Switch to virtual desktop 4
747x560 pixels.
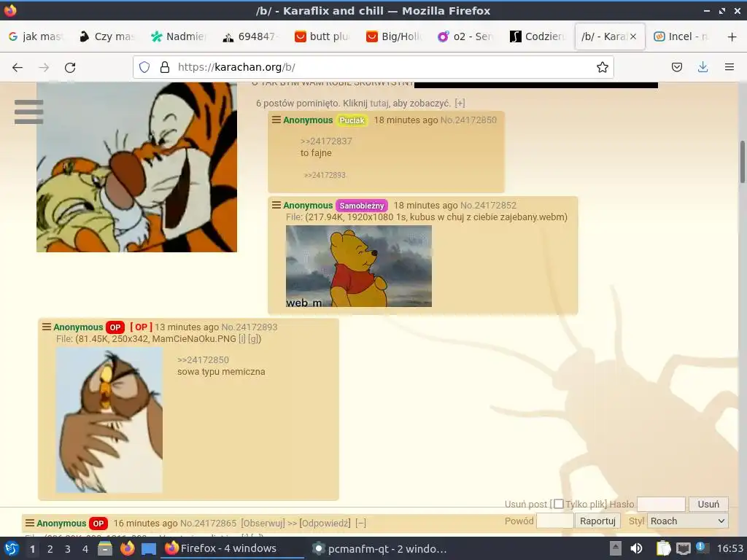85,549
